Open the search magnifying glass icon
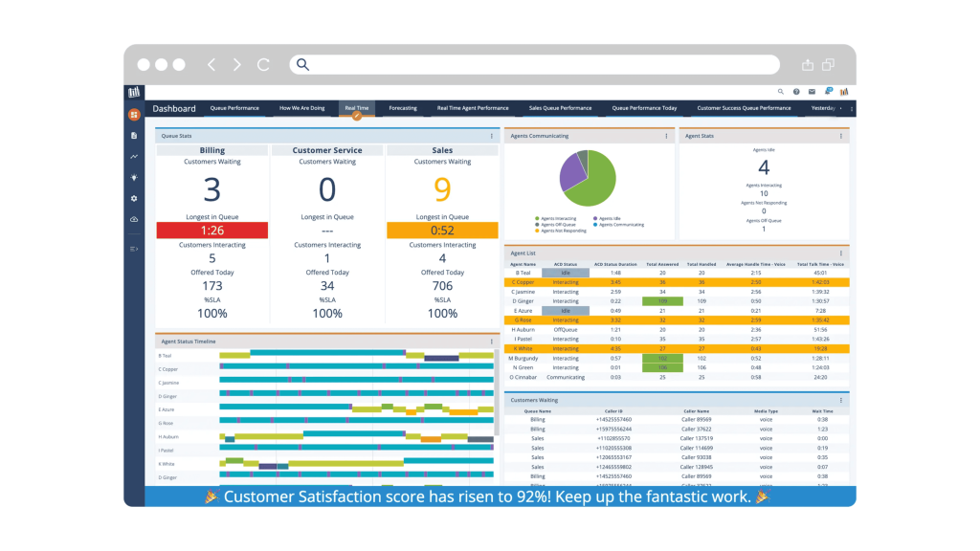Screen dimensions: 980x551 pos(781,92)
